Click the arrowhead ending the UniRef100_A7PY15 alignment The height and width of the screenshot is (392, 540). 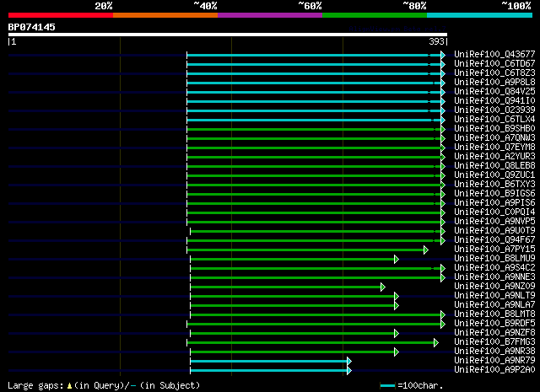tap(426, 250)
